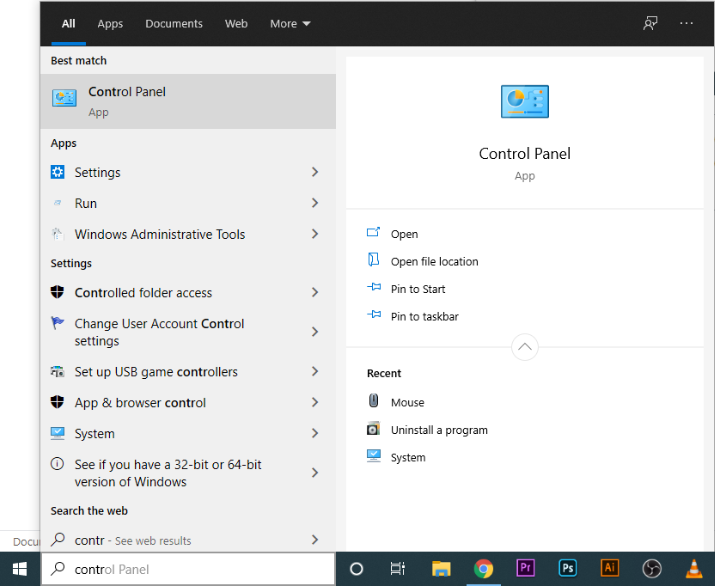The width and height of the screenshot is (715, 586).
Task: Click info icon for 32-bit or 64-bit
Action: (x=57, y=464)
